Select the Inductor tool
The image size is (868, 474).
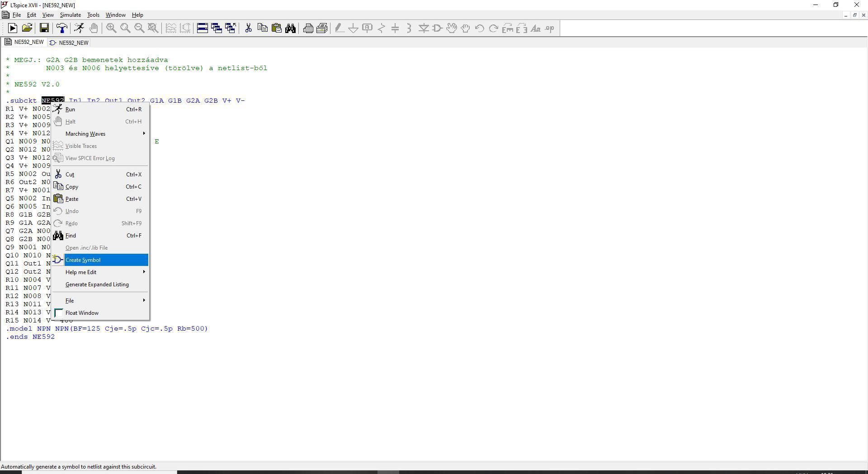pos(410,28)
